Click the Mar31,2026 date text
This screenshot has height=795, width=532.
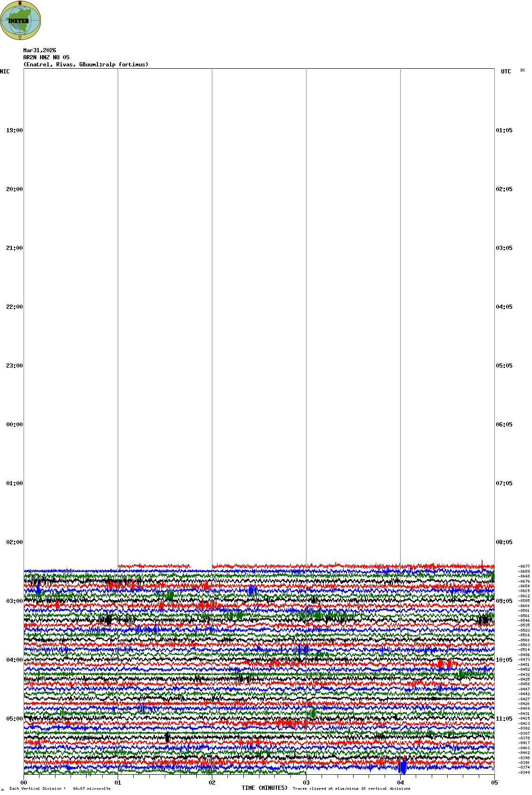(x=40, y=50)
